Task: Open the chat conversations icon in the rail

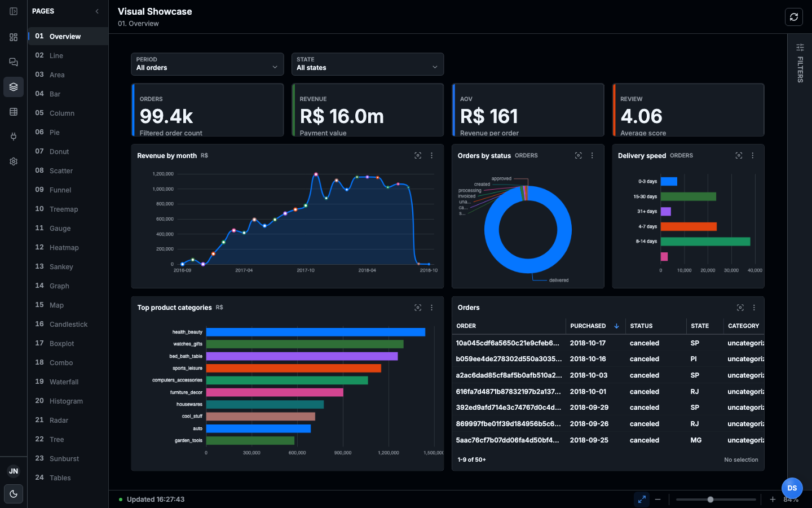Action: [x=14, y=62]
